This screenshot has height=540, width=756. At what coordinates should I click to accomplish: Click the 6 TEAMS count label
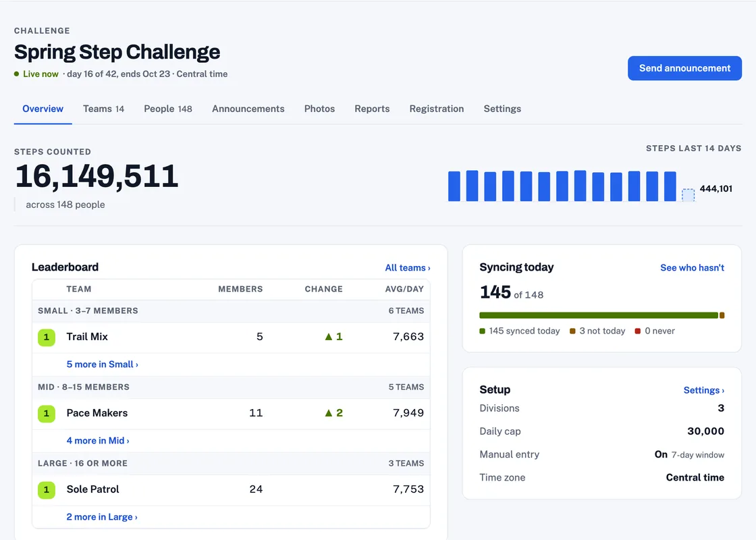[406, 311]
